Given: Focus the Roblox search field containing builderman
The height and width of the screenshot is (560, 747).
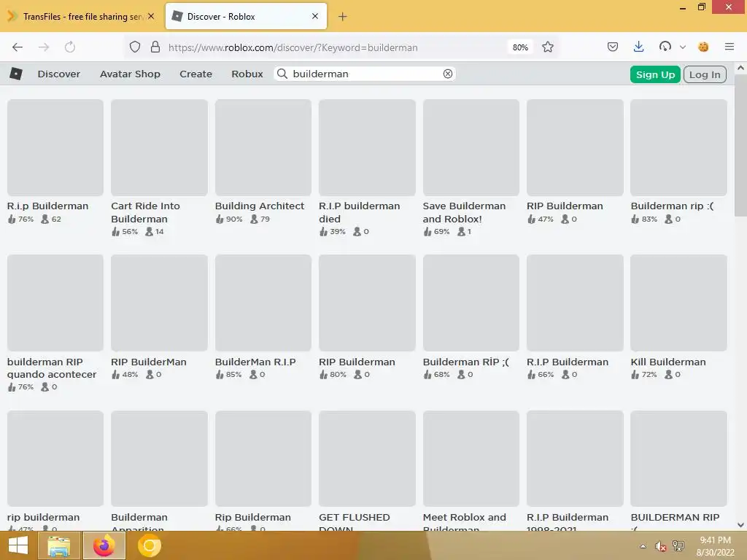Looking at the screenshot, I should coord(365,74).
